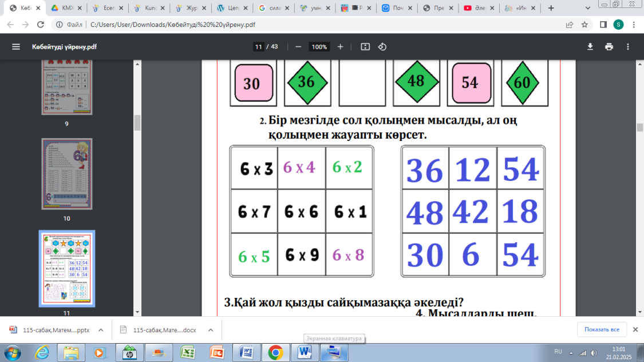This screenshot has width=644, height=362.
Task: Click the 6 x 7 cell
Action: [x=254, y=211]
